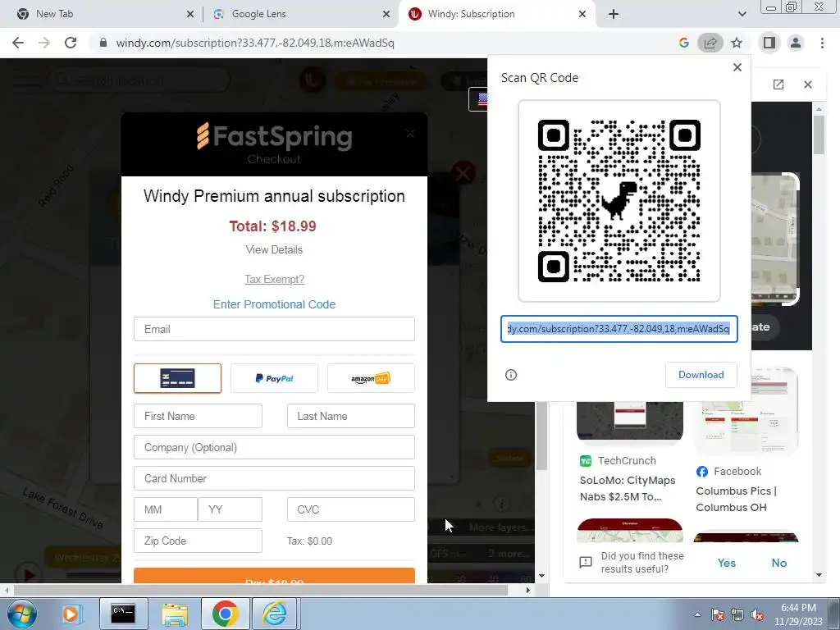
Task: Select PayPal payment method
Action: [x=274, y=378]
